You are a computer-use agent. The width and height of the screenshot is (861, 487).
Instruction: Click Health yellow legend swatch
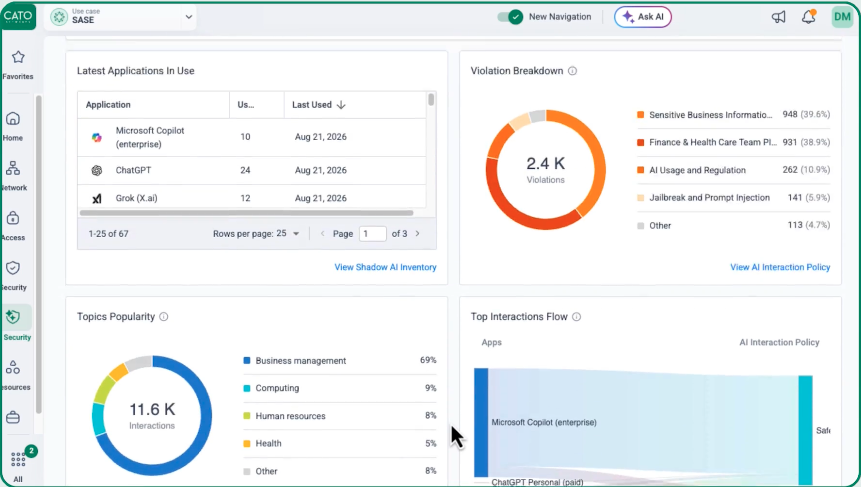point(247,444)
